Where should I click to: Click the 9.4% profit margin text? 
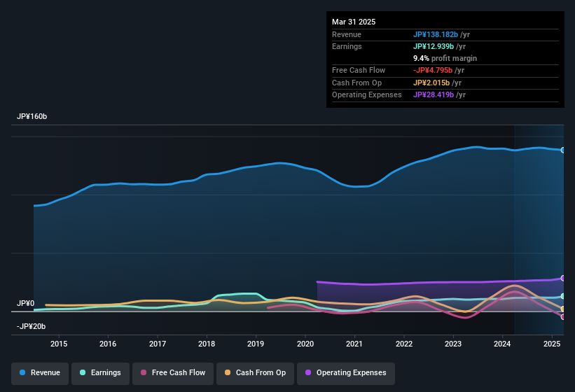point(445,58)
